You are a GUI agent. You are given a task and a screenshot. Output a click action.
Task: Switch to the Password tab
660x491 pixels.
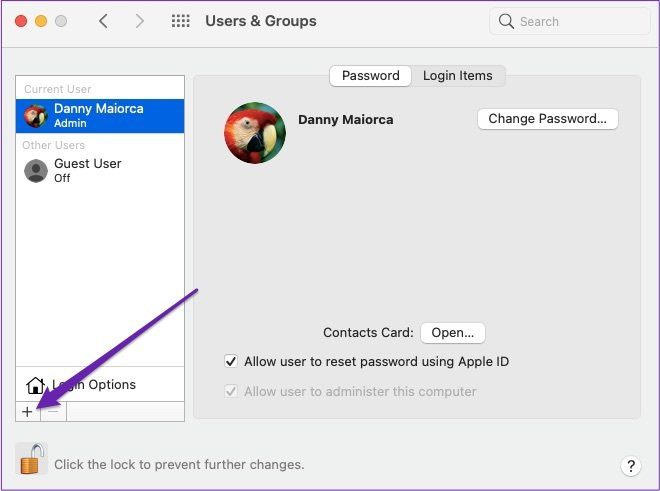coord(370,76)
